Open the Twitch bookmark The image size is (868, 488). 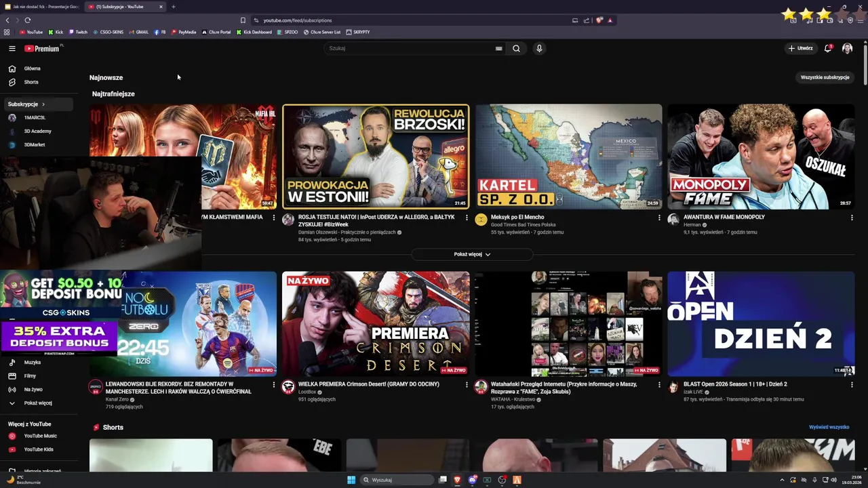[78, 32]
